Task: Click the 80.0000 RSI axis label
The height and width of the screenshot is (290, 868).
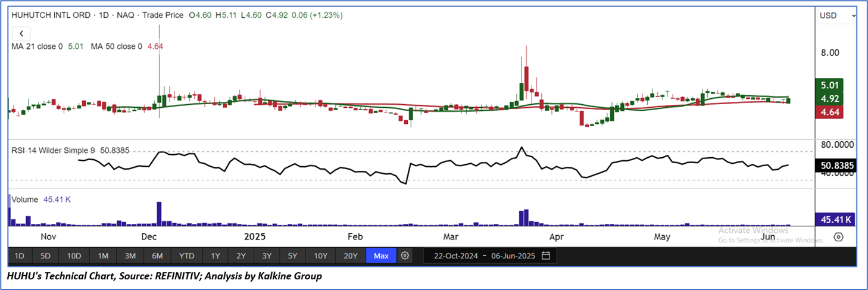Action: [837, 145]
